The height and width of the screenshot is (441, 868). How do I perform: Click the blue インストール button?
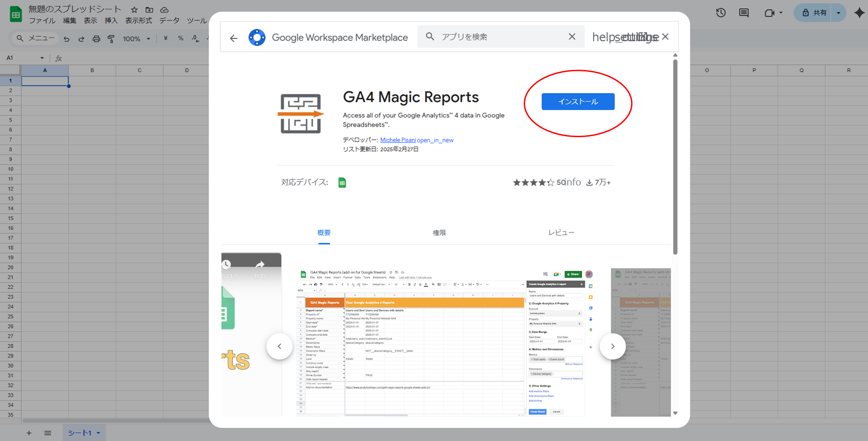578,102
